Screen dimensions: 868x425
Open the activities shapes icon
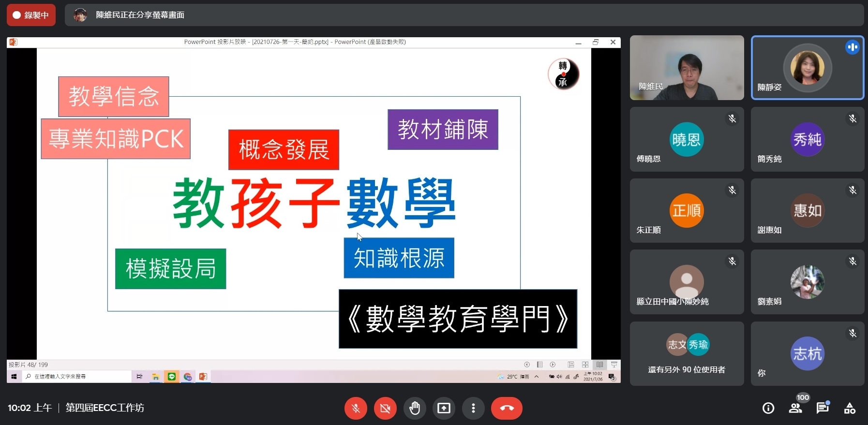(850, 409)
